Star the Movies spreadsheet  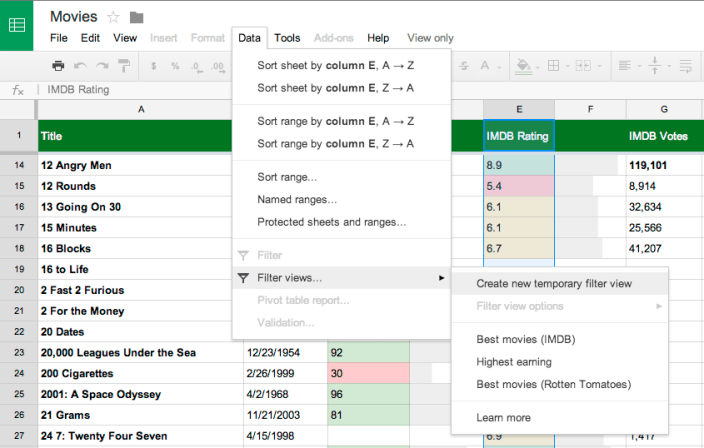(113, 17)
